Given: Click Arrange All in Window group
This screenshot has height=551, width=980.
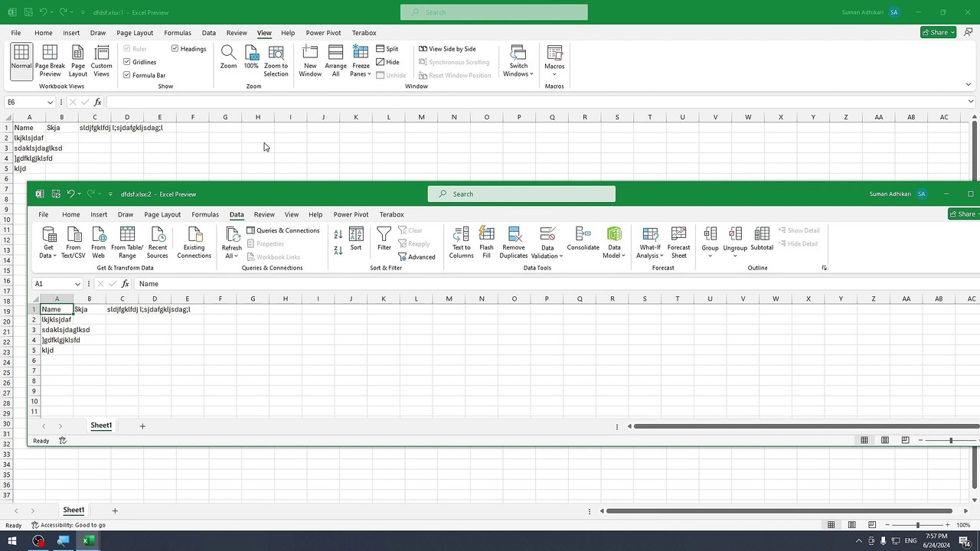Looking at the screenshot, I should (x=335, y=61).
